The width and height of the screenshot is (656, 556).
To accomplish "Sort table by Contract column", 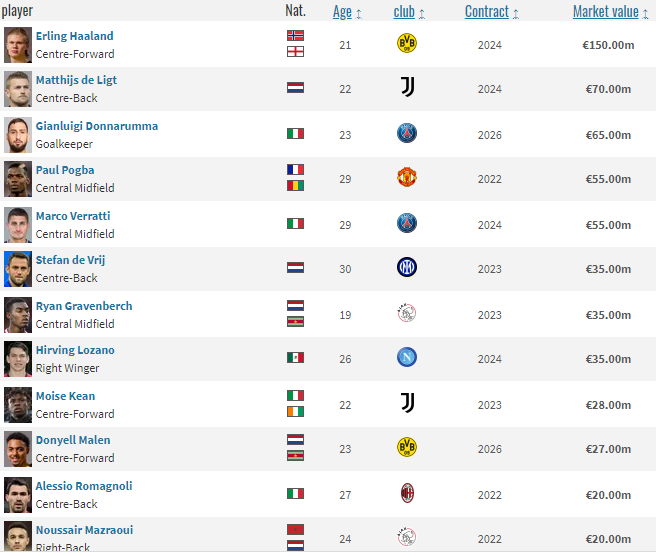I will [487, 12].
